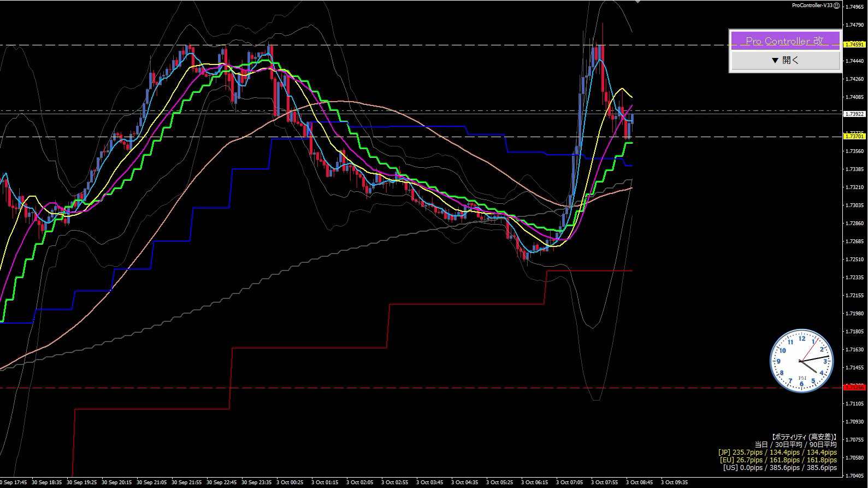This screenshot has height=488, width=868.
Task: Click the 1.73210 price scale value
Action: coord(854,187)
